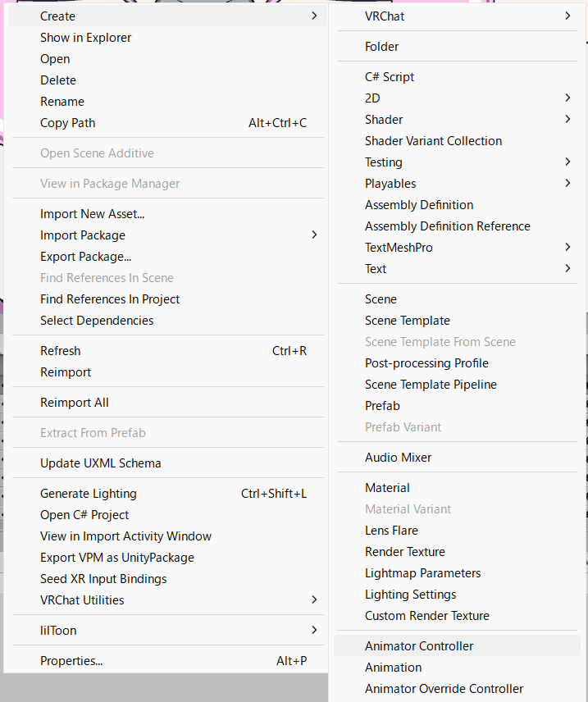Expand the lilToon submenu chevron
The width and height of the screenshot is (588, 702).
pyautogui.click(x=314, y=631)
